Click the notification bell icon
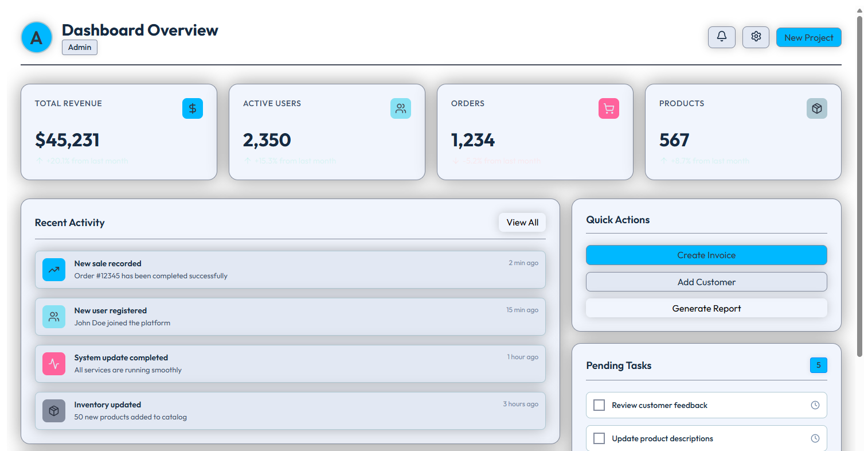 click(x=721, y=37)
